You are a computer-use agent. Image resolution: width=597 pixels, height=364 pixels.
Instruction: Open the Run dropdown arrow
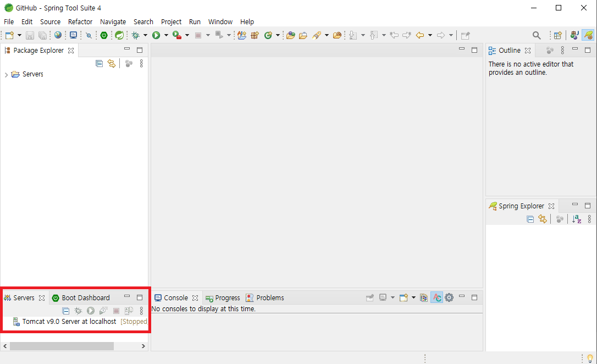click(166, 35)
